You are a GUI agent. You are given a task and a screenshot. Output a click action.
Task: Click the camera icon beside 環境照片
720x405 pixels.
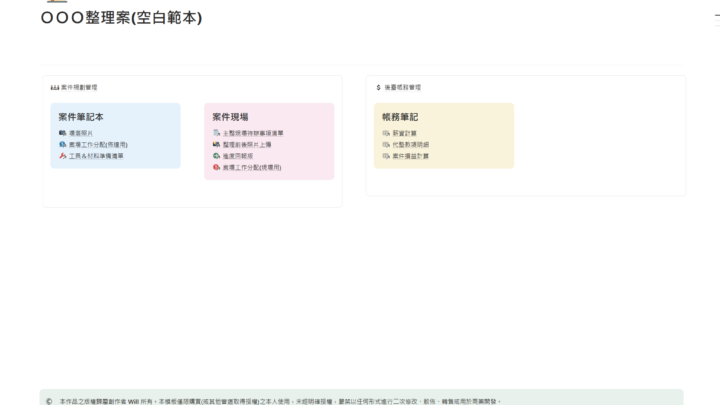[62, 133]
